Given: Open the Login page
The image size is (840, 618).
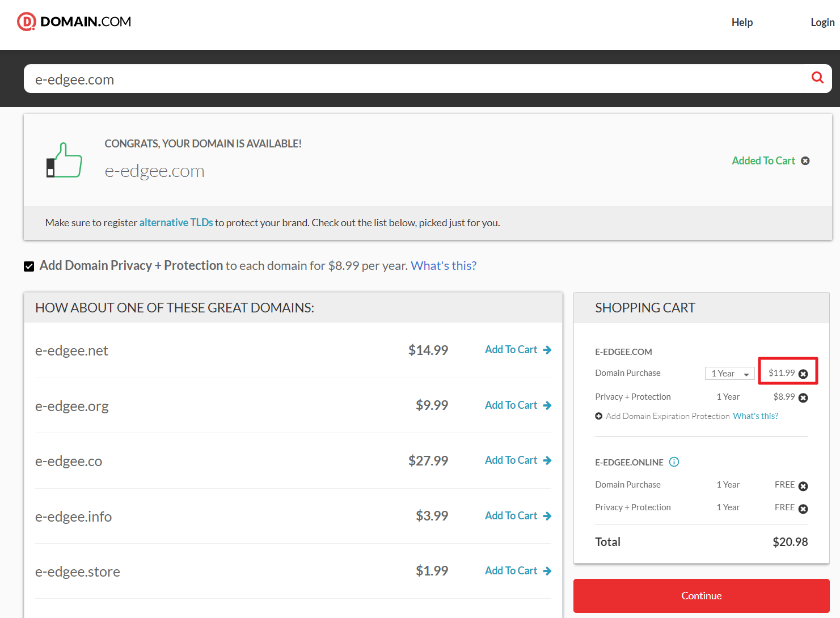Looking at the screenshot, I should click(822, 22).
